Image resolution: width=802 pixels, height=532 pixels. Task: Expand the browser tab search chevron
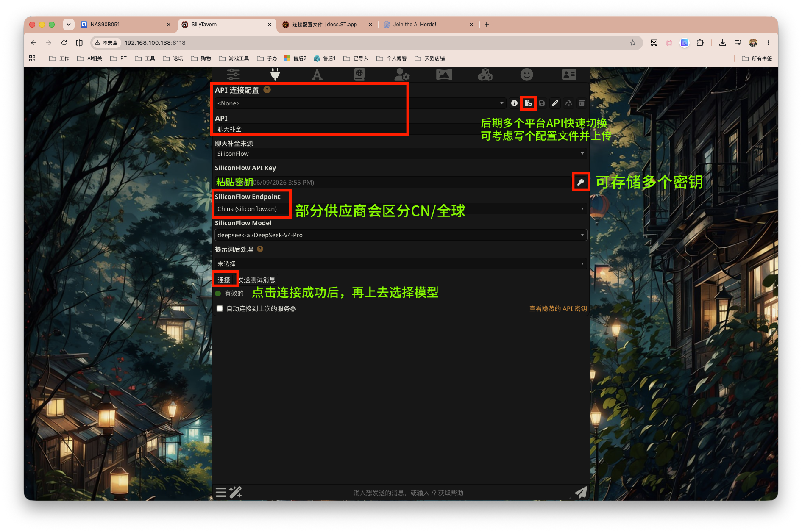[68, 25]
